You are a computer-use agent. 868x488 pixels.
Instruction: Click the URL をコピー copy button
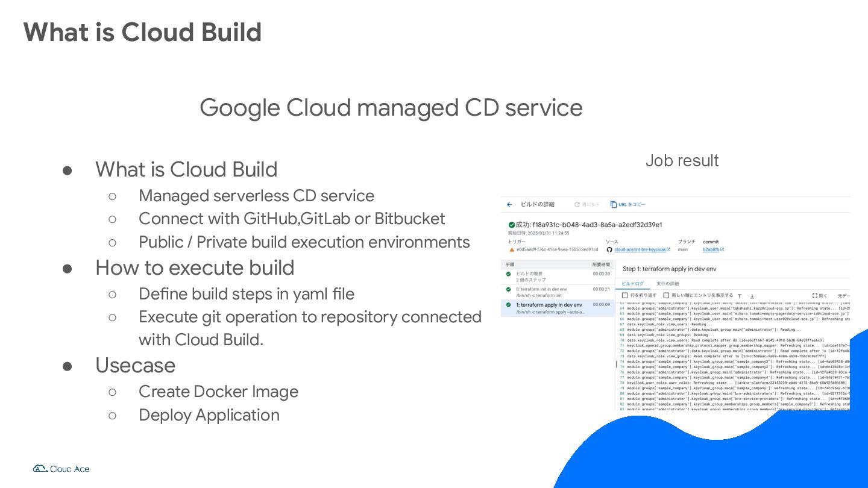tap(627, 205)
